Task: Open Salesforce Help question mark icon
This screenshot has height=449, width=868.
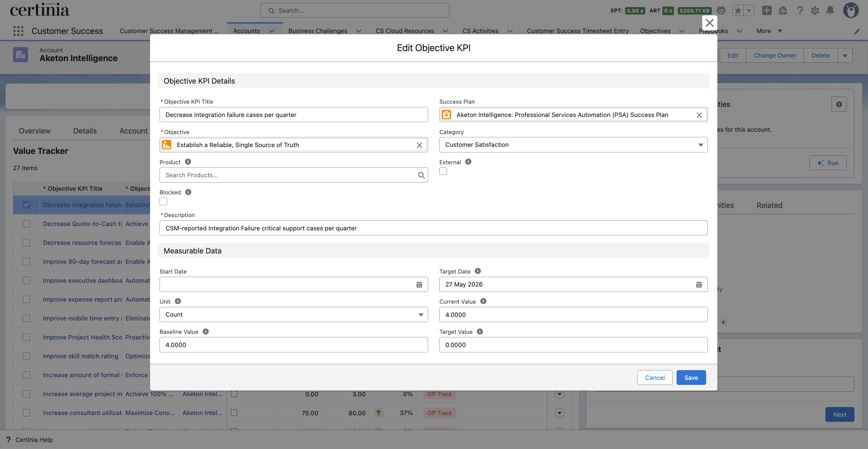Action: pos(799,10)
